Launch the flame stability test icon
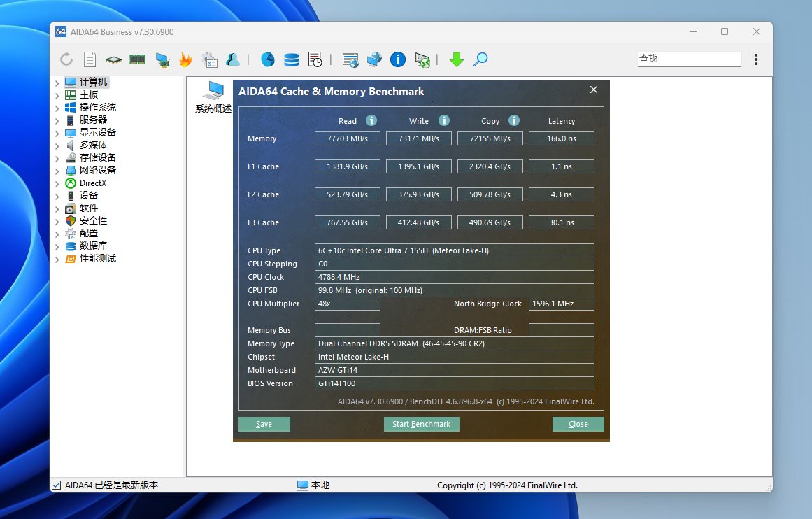Screen dimensions: 812x519 click(185, 59)
